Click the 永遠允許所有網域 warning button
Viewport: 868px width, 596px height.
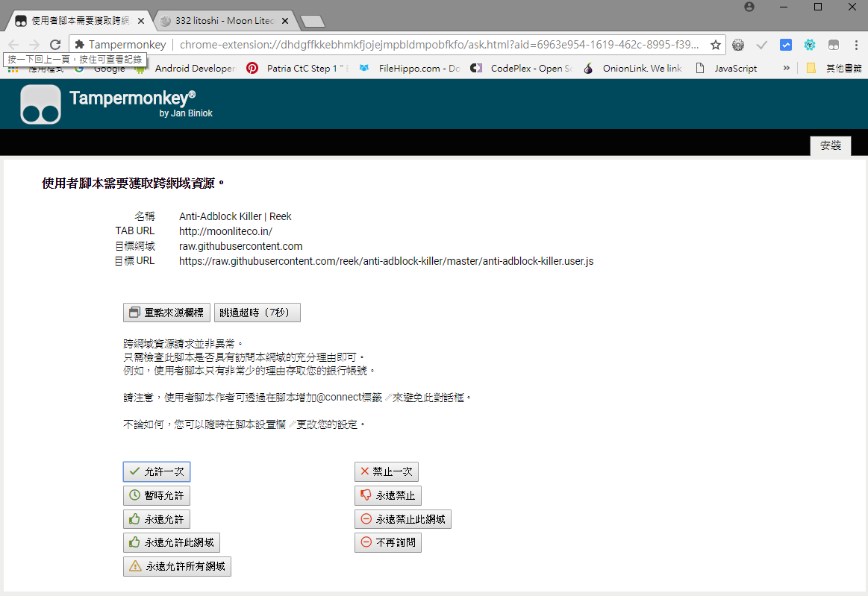click(177, 566)
